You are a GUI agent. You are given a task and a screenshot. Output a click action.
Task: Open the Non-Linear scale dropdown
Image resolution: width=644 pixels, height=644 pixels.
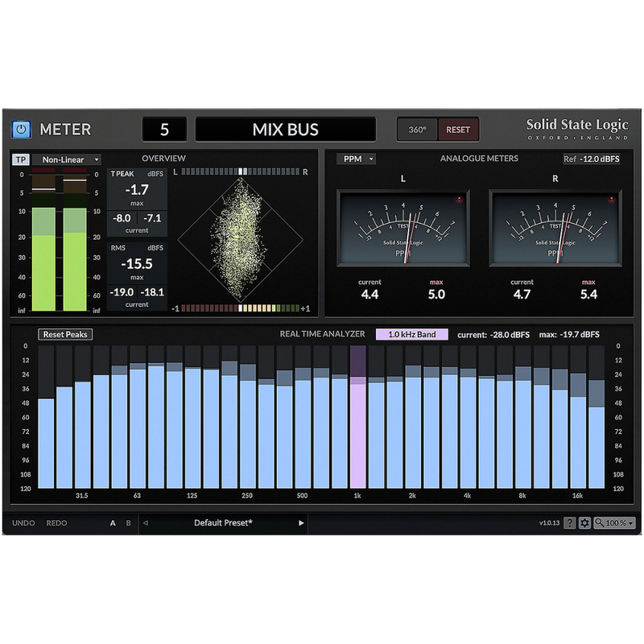pos(67,159)
